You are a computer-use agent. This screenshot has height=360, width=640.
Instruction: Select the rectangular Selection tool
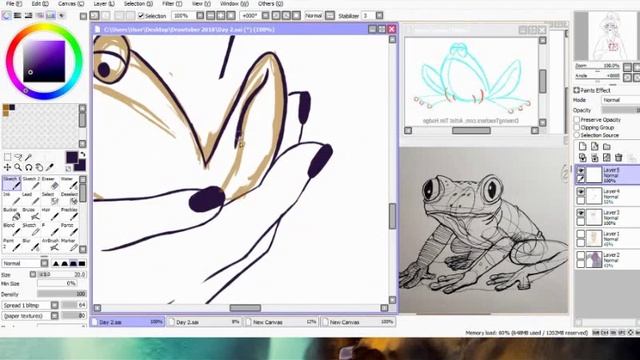pos(7,157)
